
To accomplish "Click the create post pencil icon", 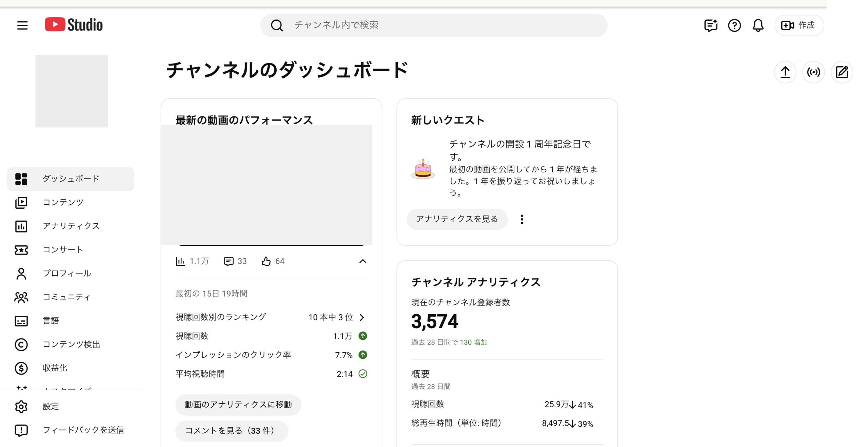I will (842, 72).
